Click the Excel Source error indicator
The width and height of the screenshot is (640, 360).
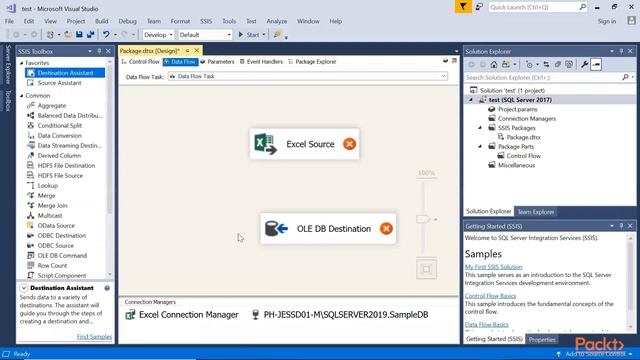click(349, 144)
